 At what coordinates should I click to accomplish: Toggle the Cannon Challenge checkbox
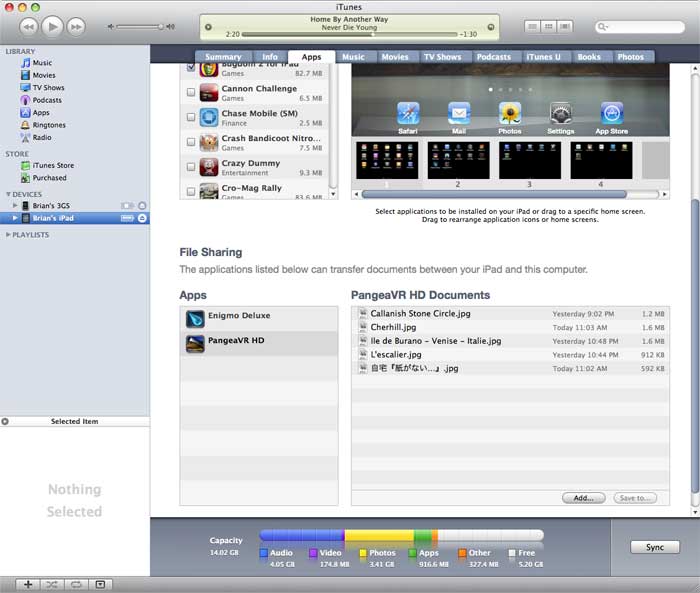click(191, 93)
